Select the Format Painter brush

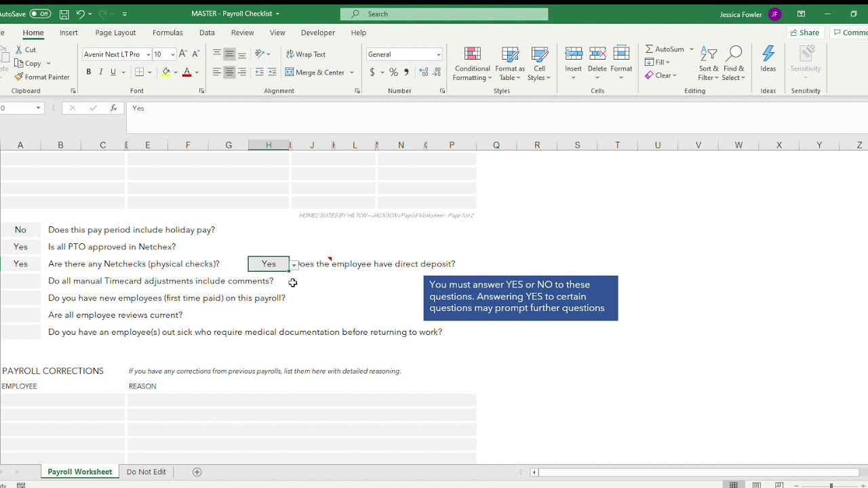pos(19,77)
